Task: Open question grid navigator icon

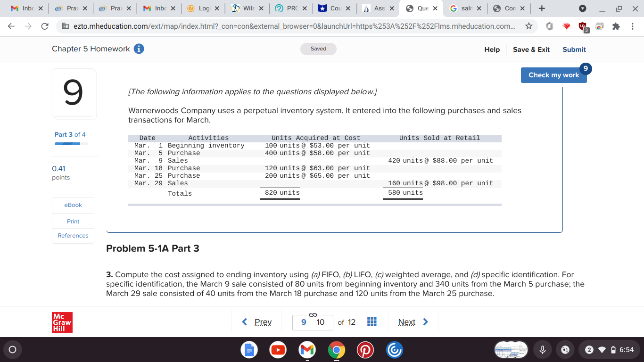Action: tap(372, 322)
